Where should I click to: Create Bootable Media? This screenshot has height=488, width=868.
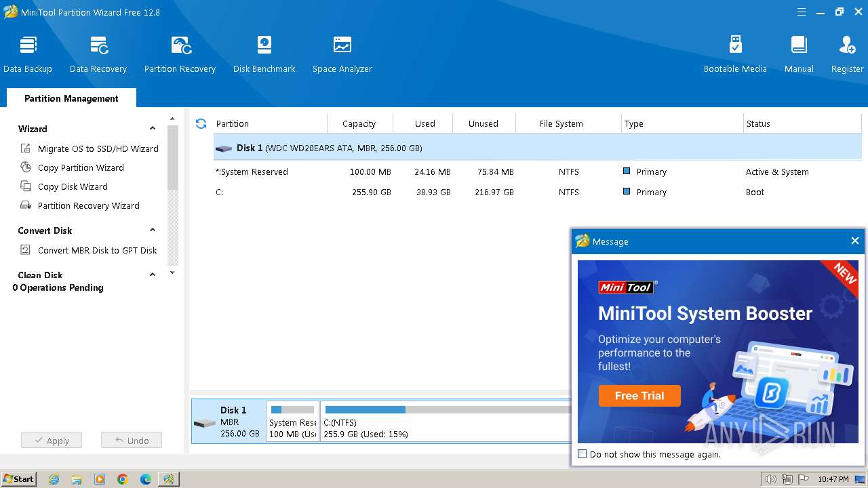pyautogui.click(x=735, y=54)
